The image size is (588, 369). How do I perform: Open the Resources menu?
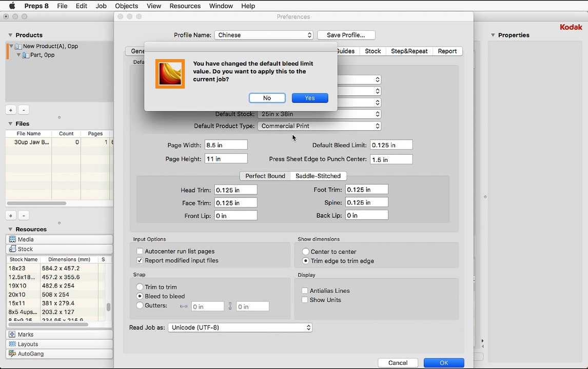pos(185,6)
